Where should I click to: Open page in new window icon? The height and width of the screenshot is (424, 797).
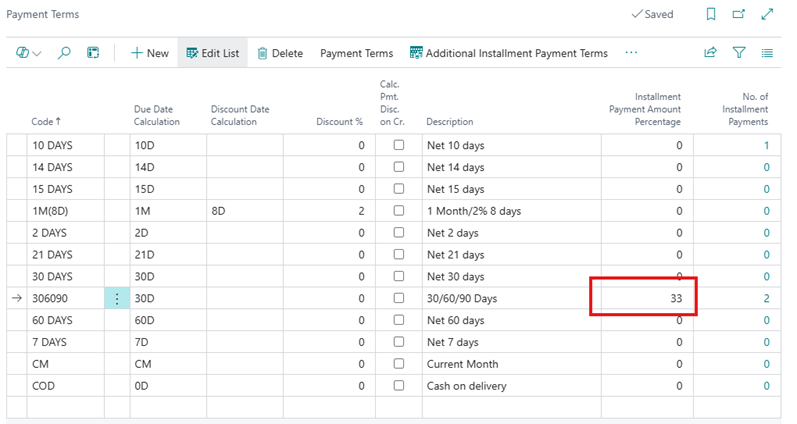tap(739, 15)
